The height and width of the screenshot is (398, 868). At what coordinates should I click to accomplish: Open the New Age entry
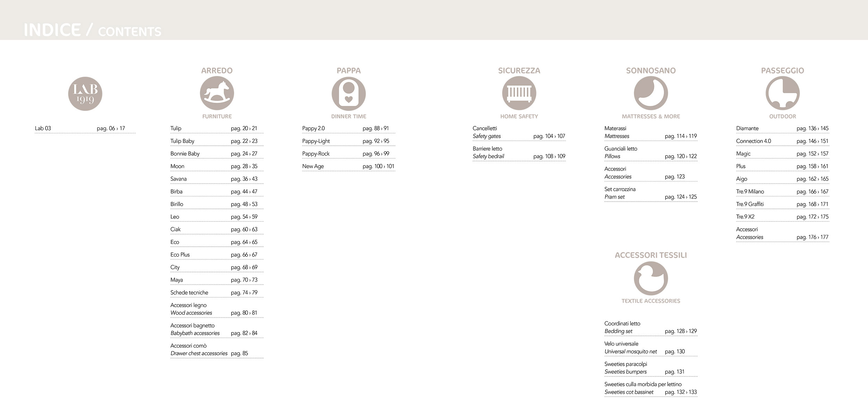point(349,166)
